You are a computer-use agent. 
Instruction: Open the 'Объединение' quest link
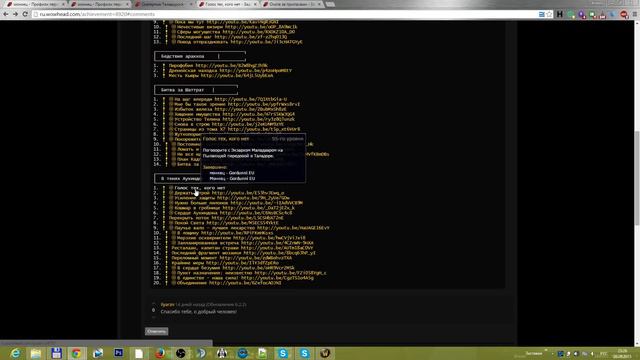pos(192,283)
